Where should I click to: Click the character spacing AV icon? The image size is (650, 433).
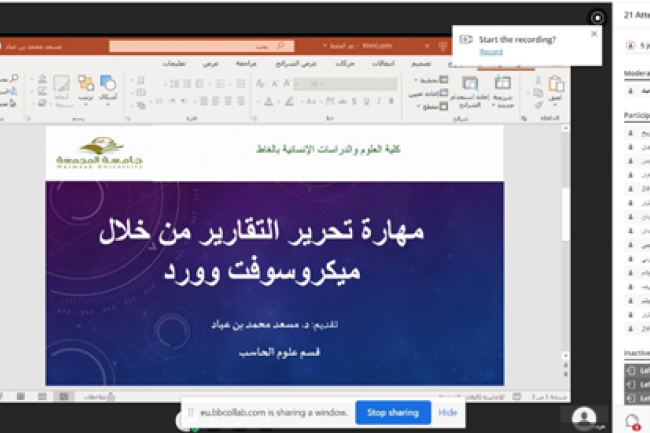(330, 101)
